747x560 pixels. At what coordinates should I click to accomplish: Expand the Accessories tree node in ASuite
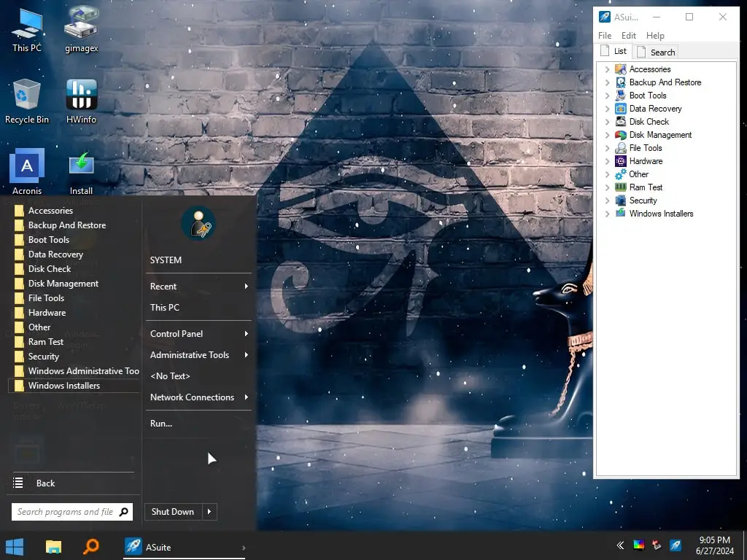pos(607,69)
